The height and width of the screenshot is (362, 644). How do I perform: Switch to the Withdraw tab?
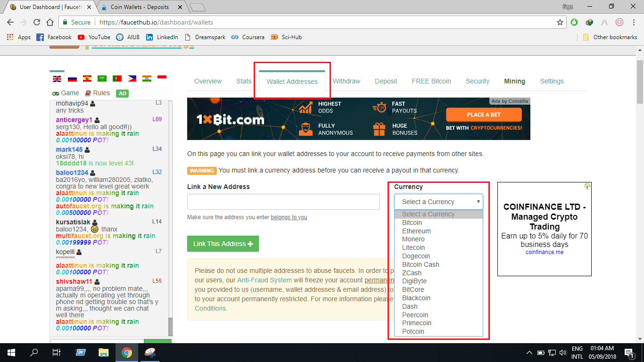click(347, 81)
